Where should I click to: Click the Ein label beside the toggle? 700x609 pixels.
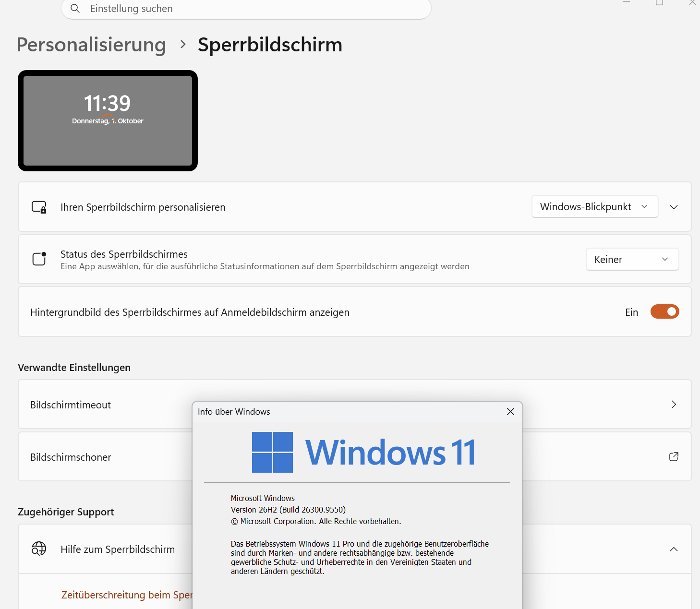click(632, 312)
